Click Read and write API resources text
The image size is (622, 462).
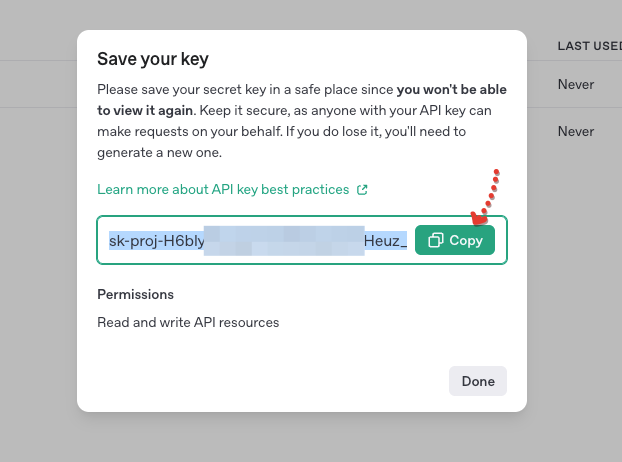pyautogui.click(x=188, y=322)
